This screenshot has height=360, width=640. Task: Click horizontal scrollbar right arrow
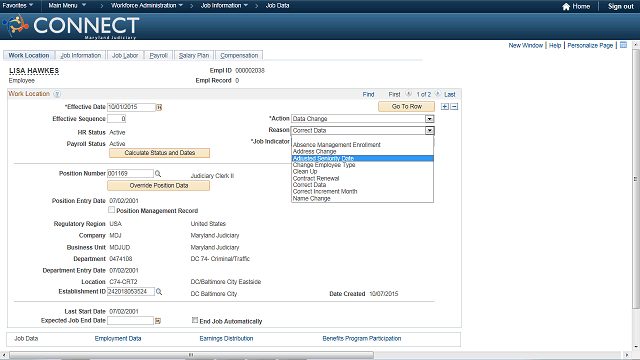pyautogui.click(x=627, y=355)
